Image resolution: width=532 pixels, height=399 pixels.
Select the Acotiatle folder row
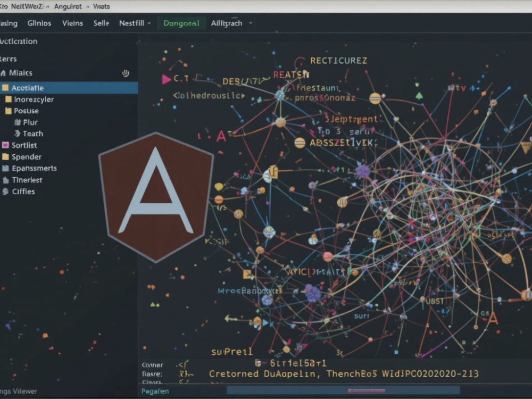(x=69, y=88)
